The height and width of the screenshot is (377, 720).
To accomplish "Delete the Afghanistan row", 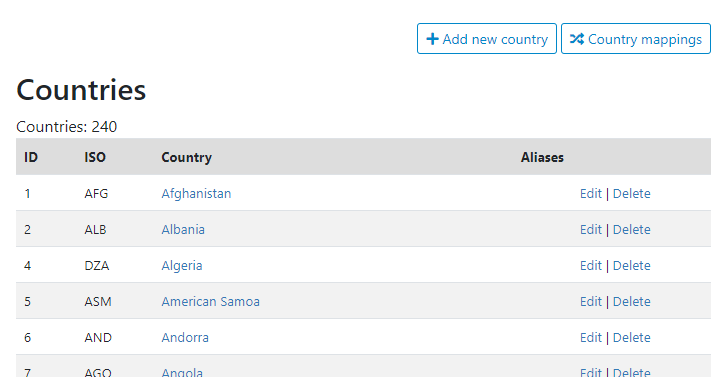I will [631, 194].
